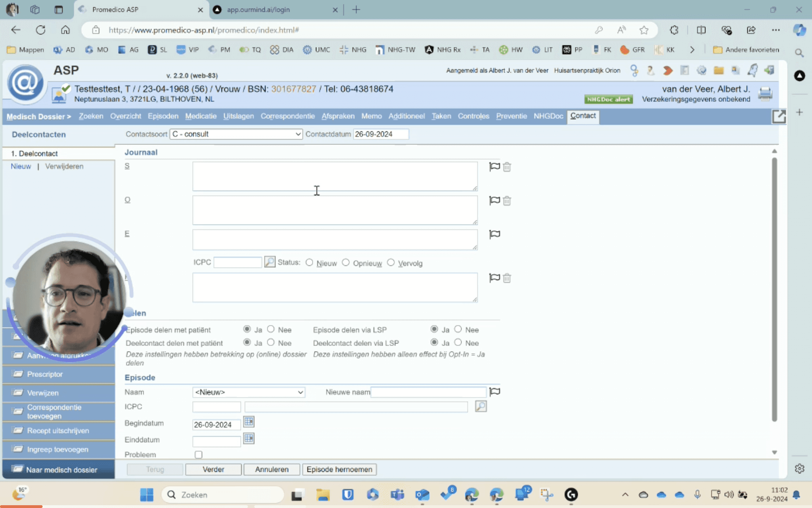The image size is (812, 508).
Task: Open Einddatum calendar picker
Action: pyautogui.click(x=249, y=439)
